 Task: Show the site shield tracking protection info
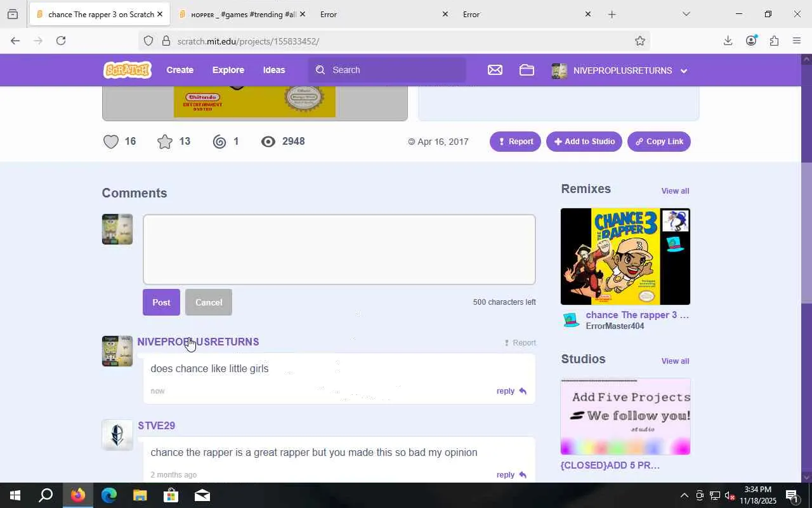point(148,41)
